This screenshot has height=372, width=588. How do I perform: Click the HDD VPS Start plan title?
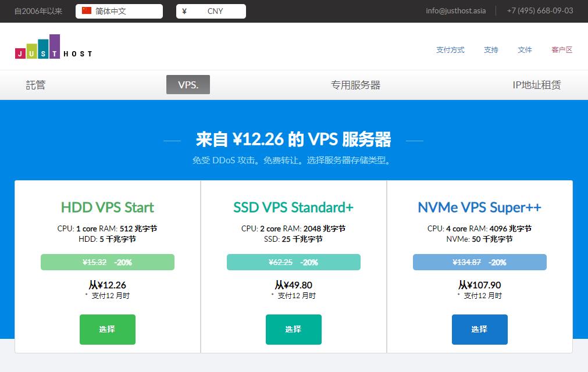tap(108, 207)
